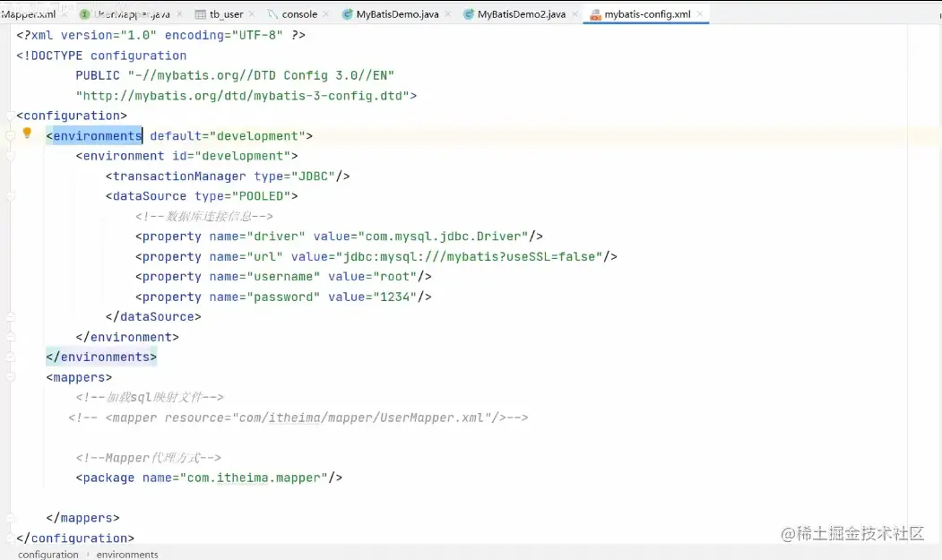Image resolution: width=942 pixels, height=560 pixels.
Task: Fold at the closing environment tag marker
Action: 10,337
